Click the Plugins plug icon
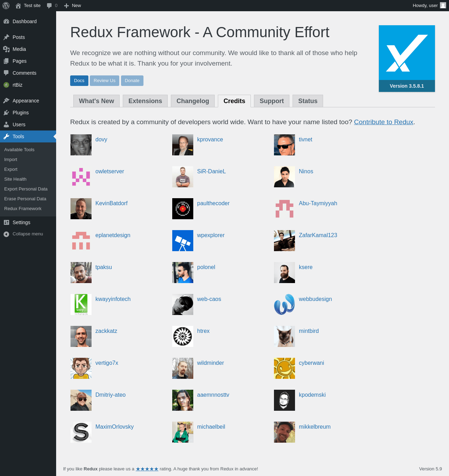 6,113
